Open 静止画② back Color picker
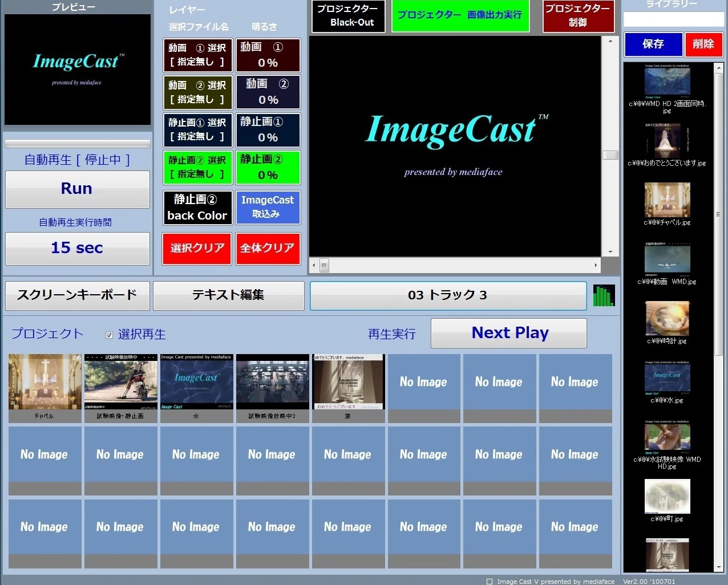This screenshot has width=728, height=585. [x=197, y=208]
